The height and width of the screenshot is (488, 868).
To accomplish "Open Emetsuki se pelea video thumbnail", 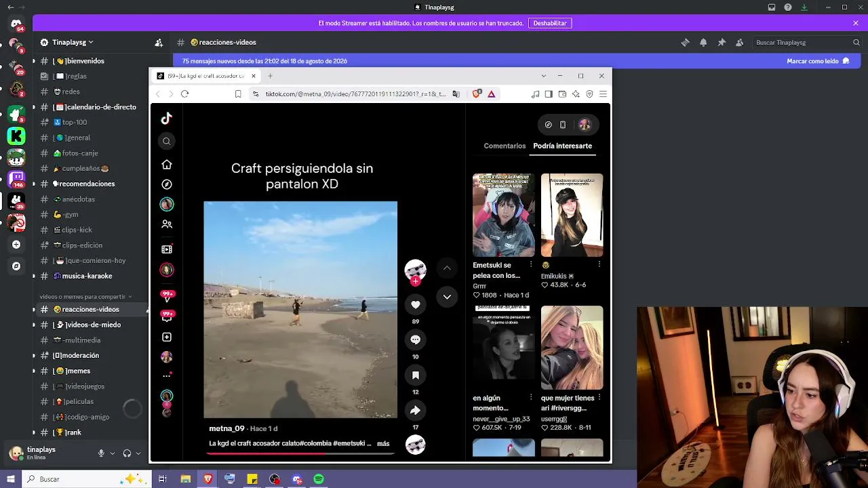I will (x=504, y=215).
